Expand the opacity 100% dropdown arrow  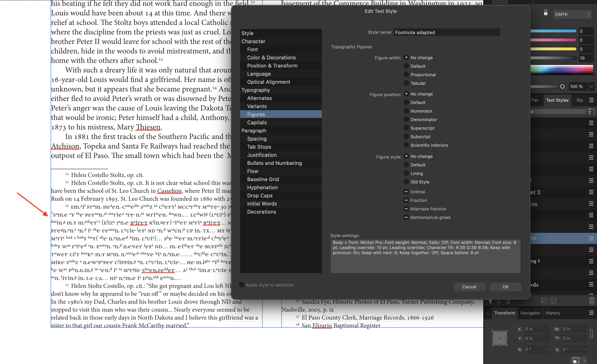(592, 87)
